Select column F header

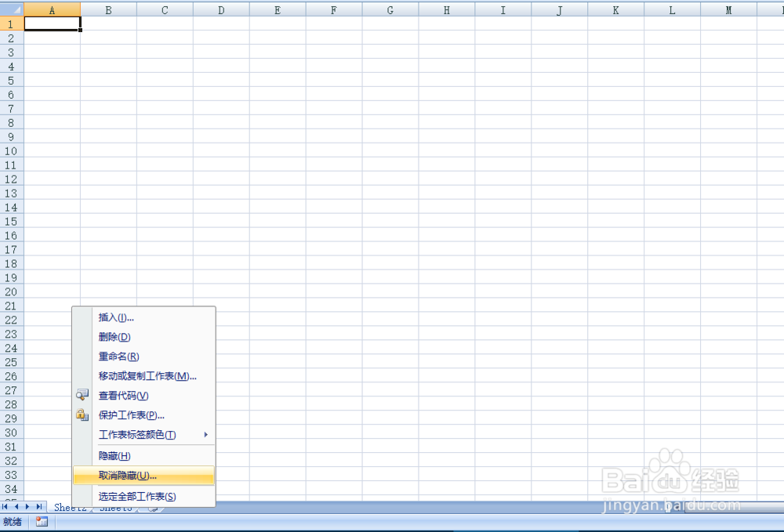tap(334, 10)
